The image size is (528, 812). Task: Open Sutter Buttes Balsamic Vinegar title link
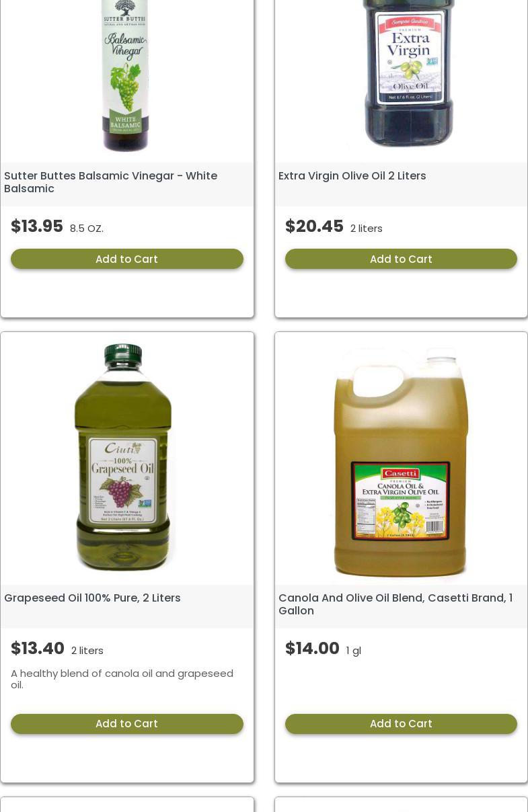click(110, 182)
